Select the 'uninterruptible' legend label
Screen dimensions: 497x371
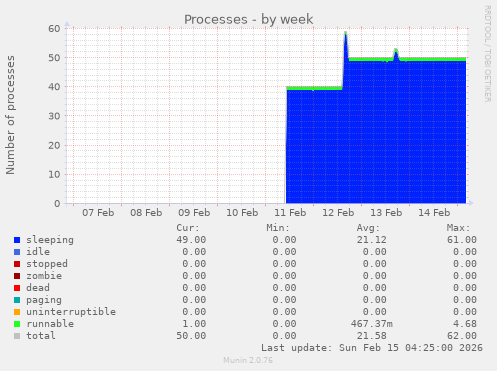(71, 312)
